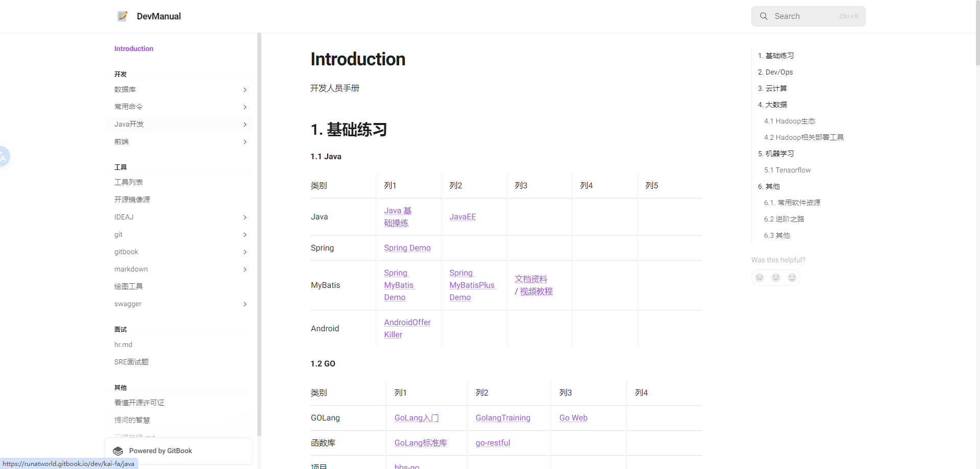Open the Spring Demo link
Screen dimensions: 980x469
pyautogui.click(x=407, y=248)
